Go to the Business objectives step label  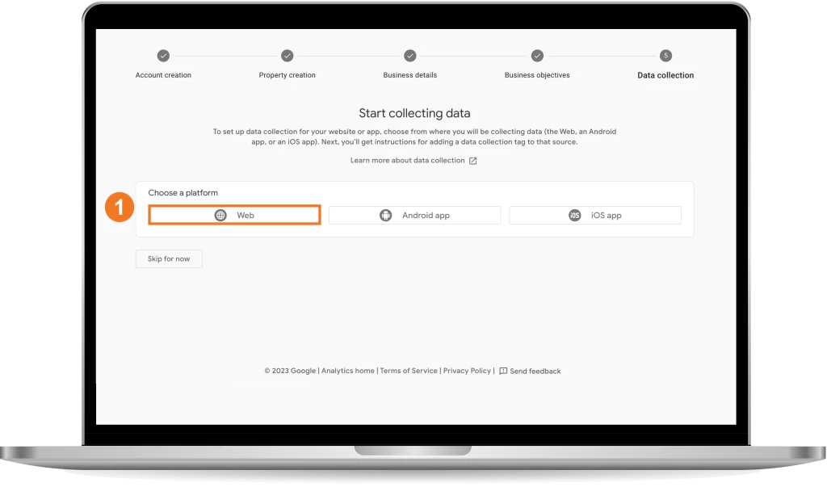click(537, 75)
